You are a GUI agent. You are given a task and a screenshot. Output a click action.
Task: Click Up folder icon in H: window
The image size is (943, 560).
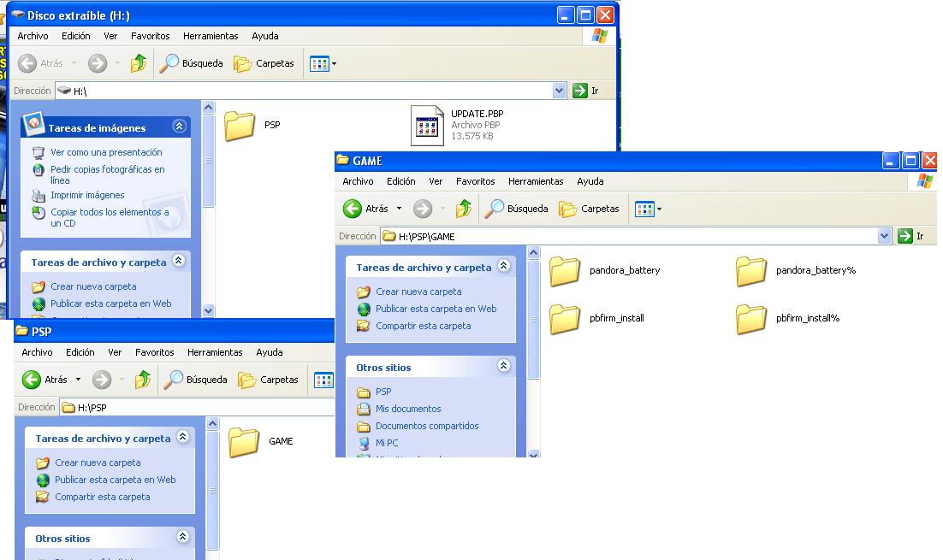139,63
